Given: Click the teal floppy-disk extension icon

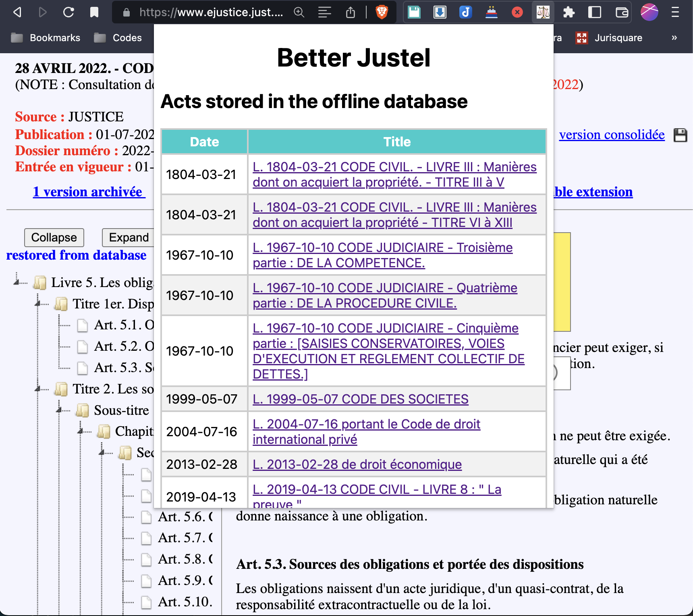Looking at the screenshot, I should (414, 12).
